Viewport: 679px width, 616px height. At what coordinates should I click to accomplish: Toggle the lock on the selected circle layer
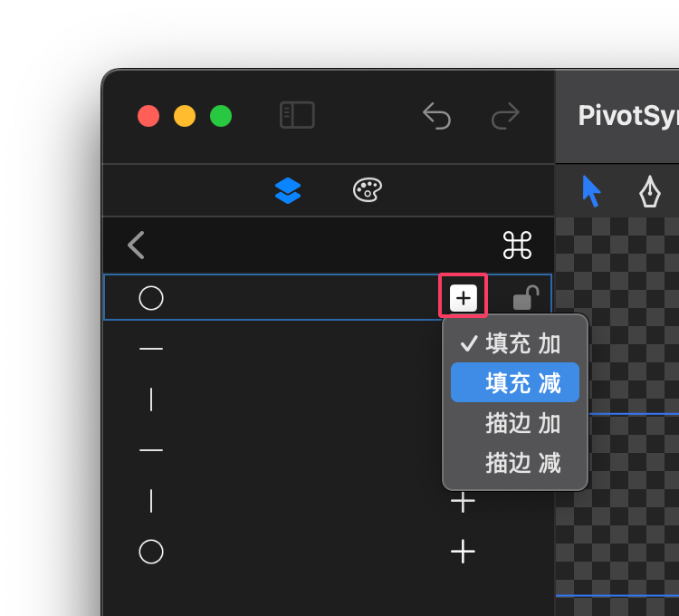pos(525,298)
